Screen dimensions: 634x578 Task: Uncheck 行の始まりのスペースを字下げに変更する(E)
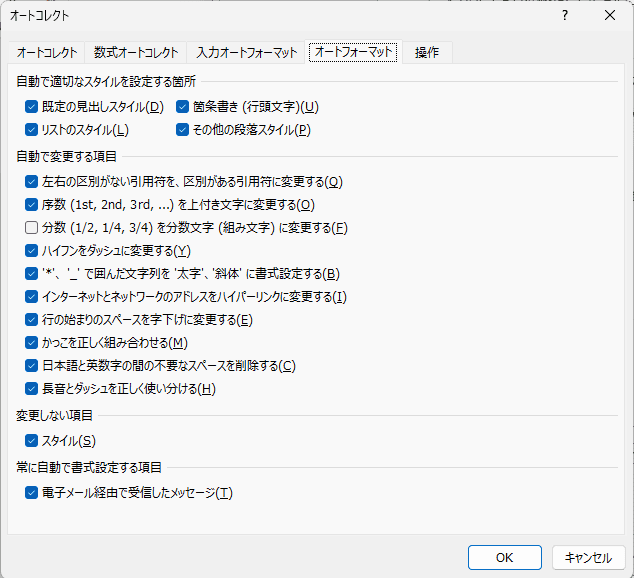tap(31, 320)
